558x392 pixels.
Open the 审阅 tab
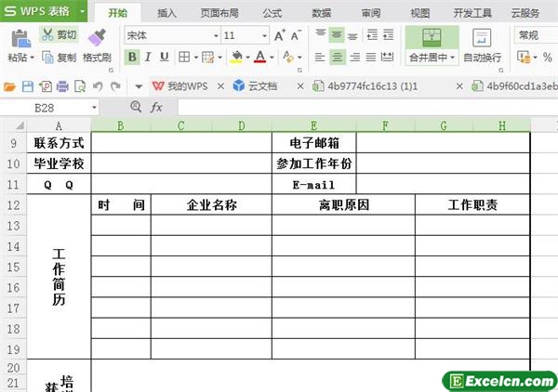[x=371, y=13]
